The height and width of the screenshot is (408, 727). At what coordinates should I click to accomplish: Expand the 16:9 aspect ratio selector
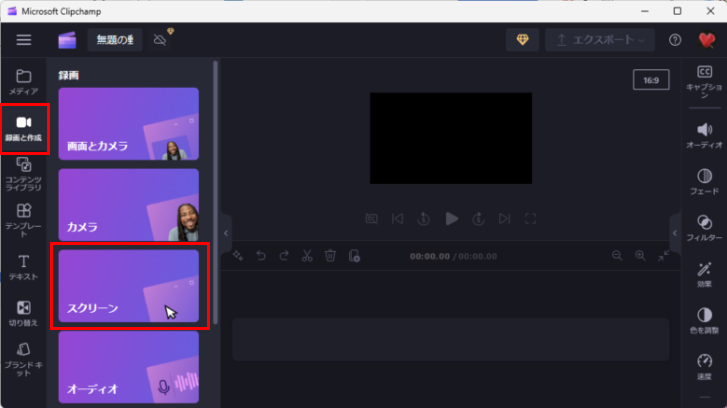click(x=650, y=79)
